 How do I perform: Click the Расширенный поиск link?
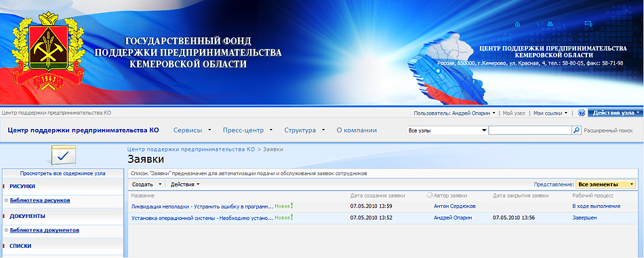point(608,130)
